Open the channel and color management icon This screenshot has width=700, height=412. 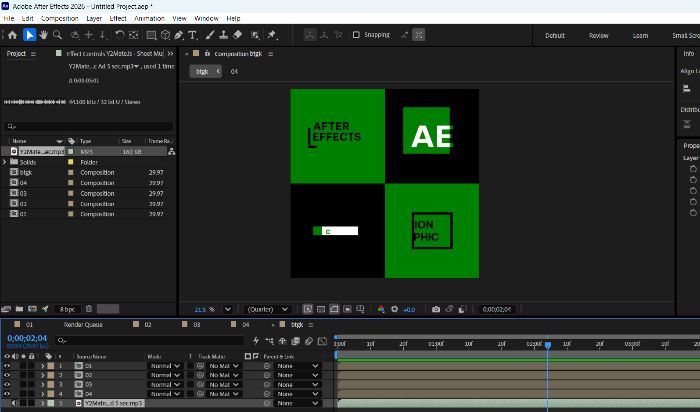pyautogui.click(x=381, y=309)
